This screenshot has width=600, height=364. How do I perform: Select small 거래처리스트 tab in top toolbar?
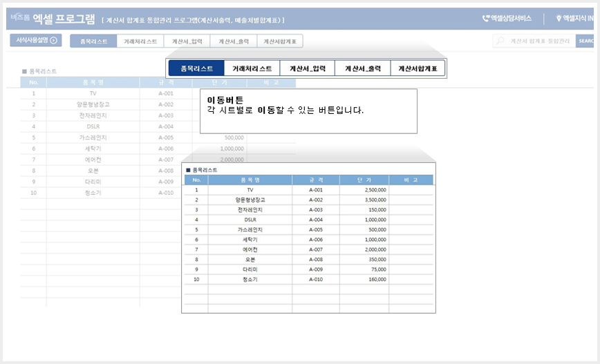tap(140, 41)
